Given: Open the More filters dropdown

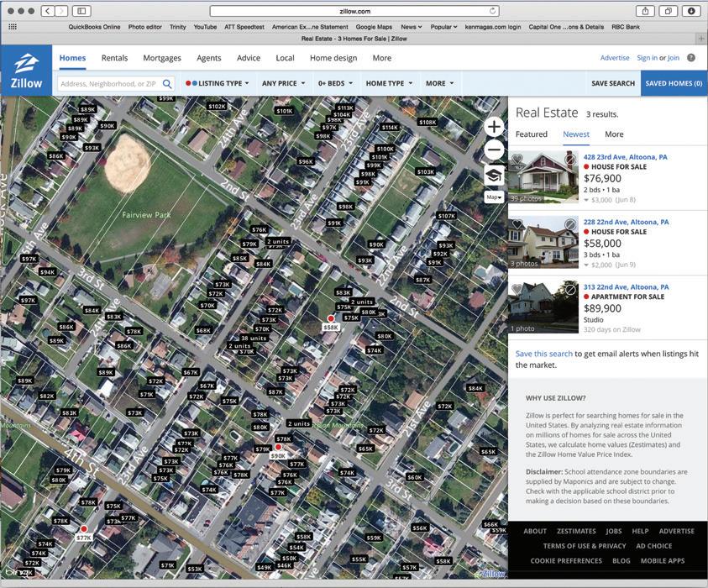Looking at the screenshot, I should pos(439,83).
